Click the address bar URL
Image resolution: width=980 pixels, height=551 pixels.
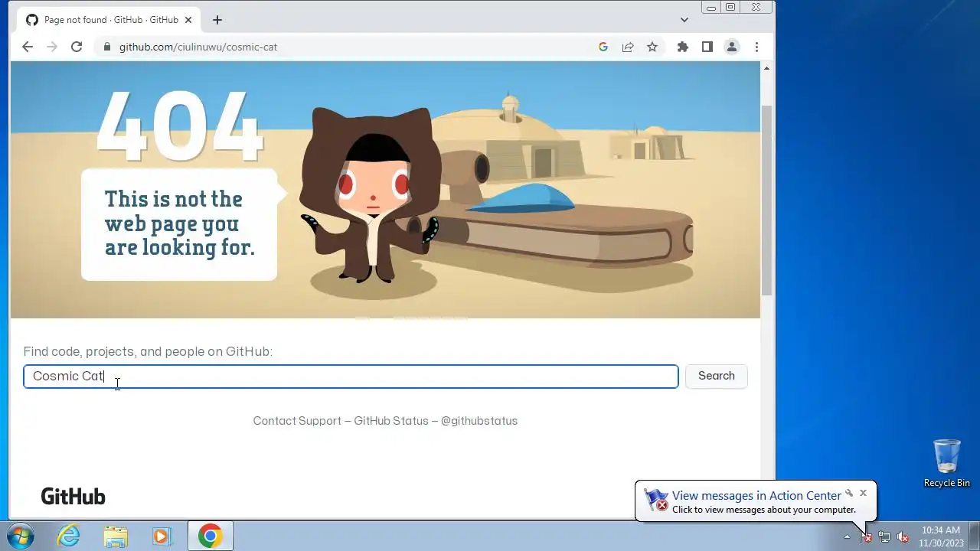tap(198, 47)
